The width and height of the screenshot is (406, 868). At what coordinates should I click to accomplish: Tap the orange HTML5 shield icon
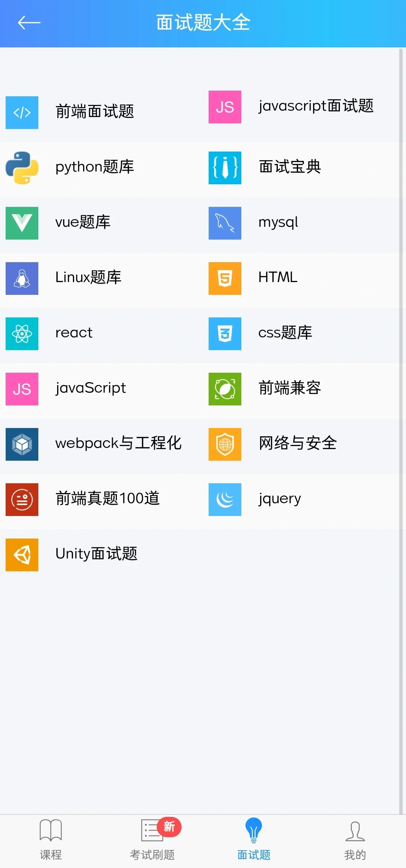pyautogui.click(x=225, y=278)
